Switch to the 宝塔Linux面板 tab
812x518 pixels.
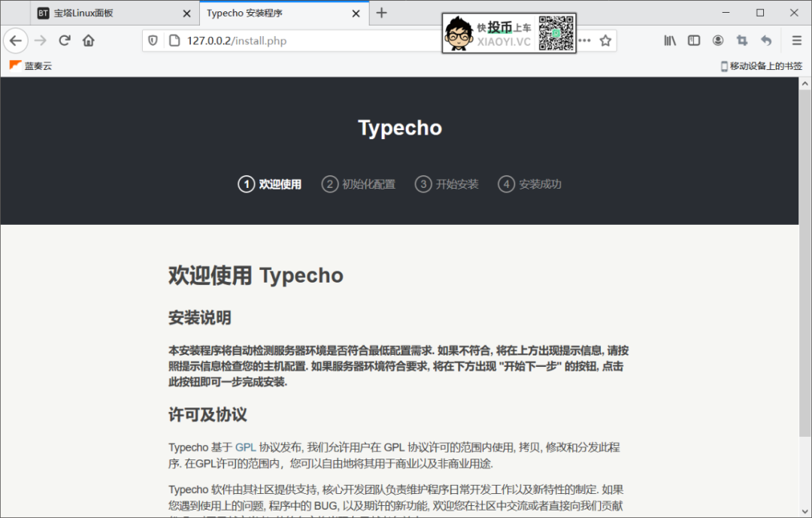tap(114, 13)
